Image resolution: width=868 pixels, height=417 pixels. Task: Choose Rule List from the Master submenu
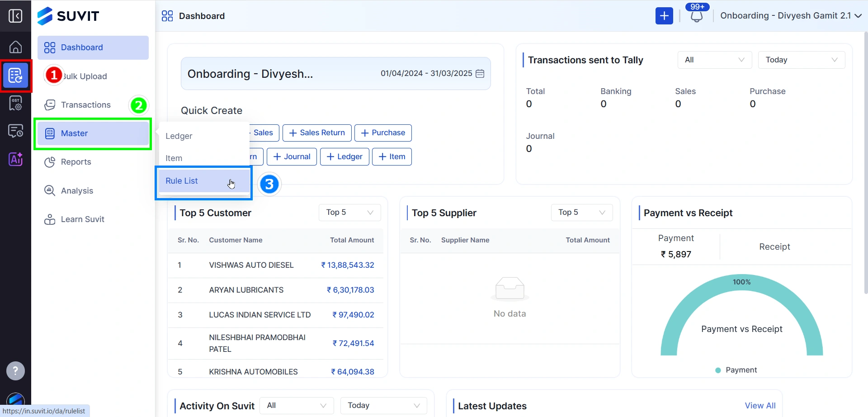[204, 181]
